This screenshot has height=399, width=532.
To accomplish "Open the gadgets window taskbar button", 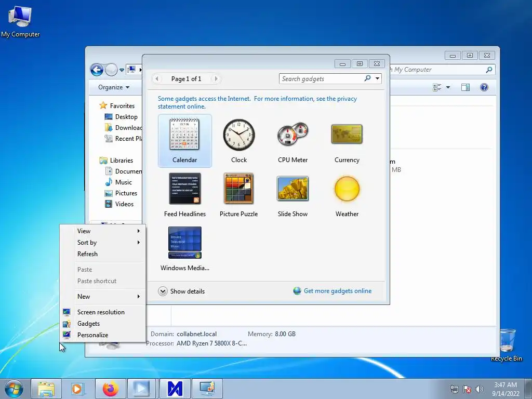I will tap(207, 389).
